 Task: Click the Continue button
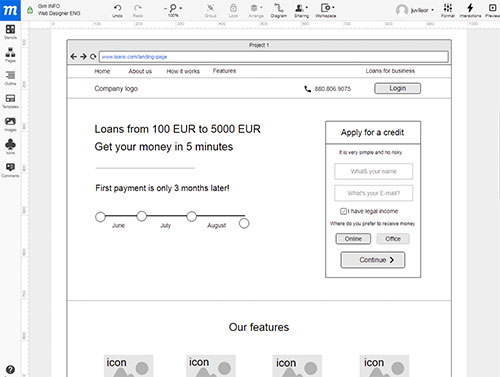tap(373, 260)
